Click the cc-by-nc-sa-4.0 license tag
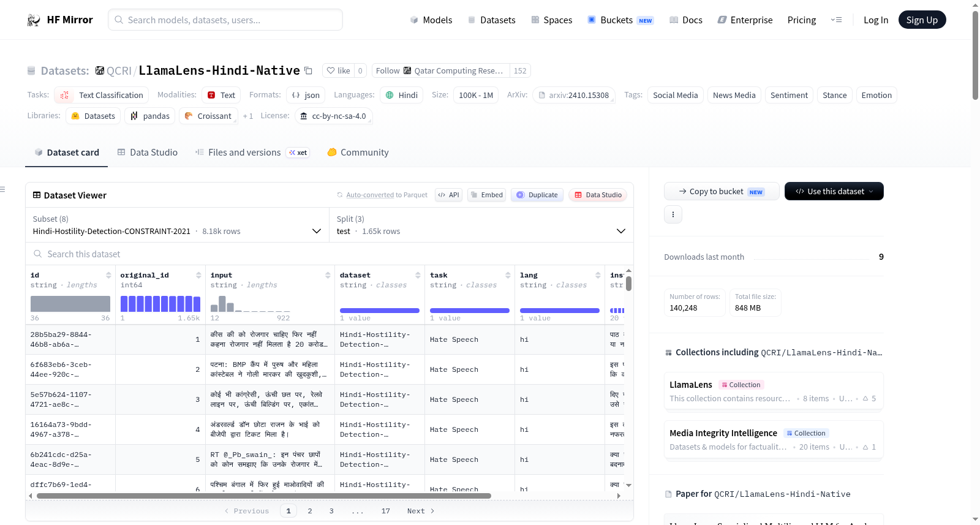Screen dimensions: 980x525 333,116
